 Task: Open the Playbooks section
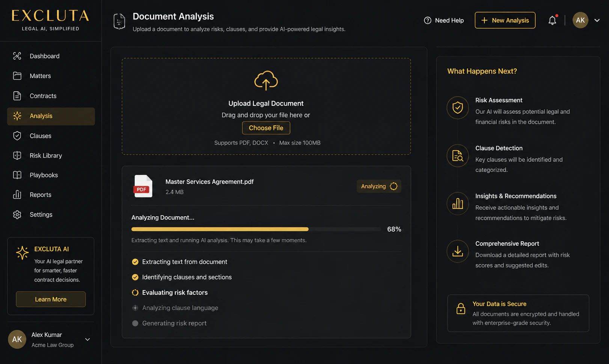51,175
